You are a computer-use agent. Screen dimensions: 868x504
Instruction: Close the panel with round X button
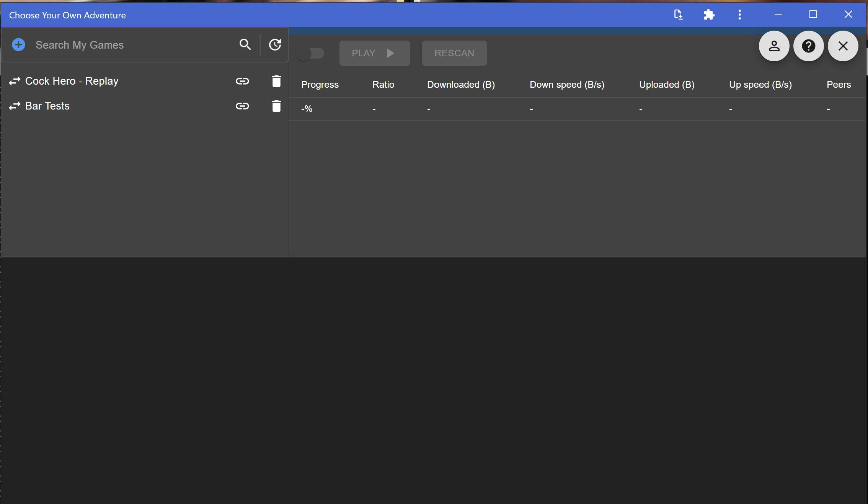[843, 46]
